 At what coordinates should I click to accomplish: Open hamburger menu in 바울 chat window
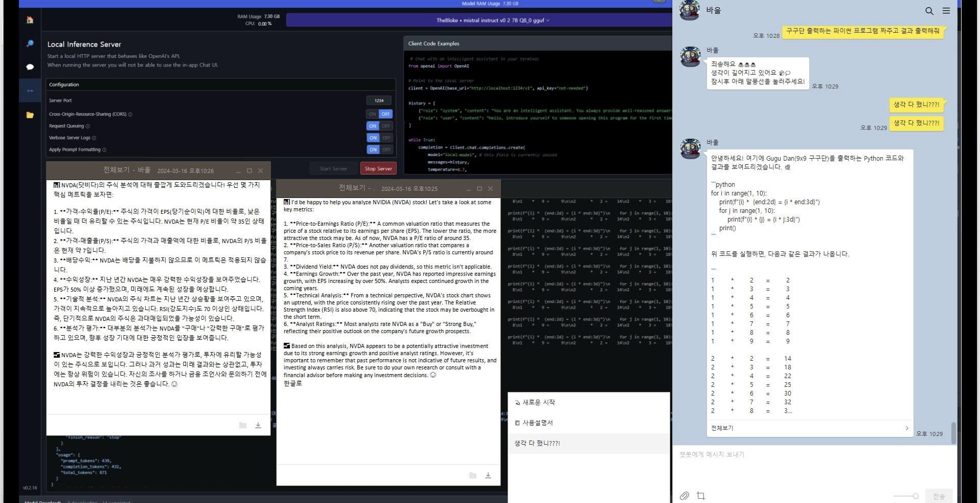coord(946,10)
